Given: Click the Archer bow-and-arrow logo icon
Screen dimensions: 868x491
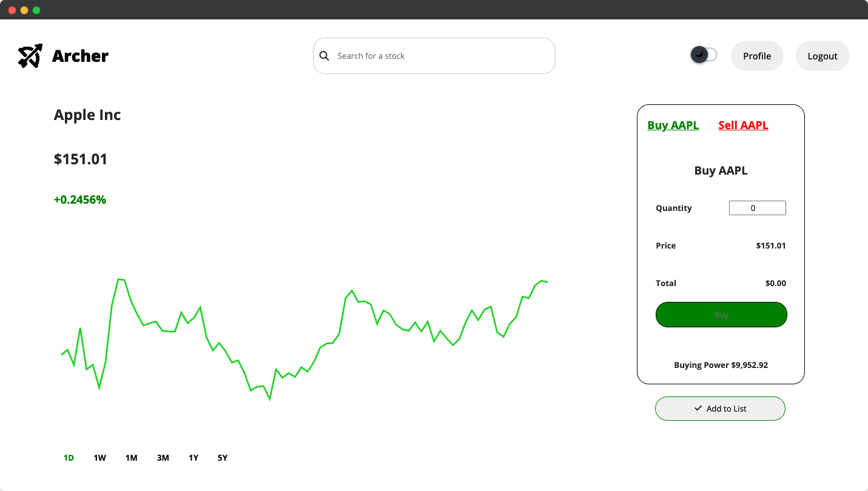Looking at the screenshot, I should click(30, 56).
